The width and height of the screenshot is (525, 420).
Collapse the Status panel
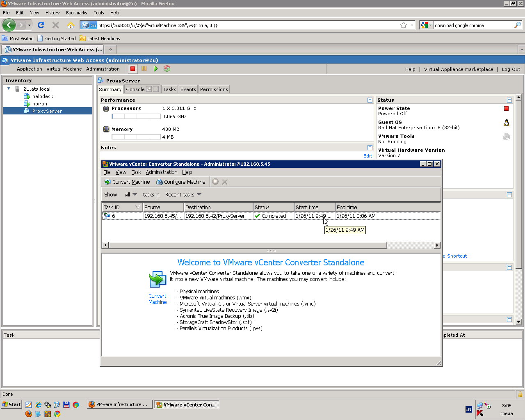(x=509, y=100)
